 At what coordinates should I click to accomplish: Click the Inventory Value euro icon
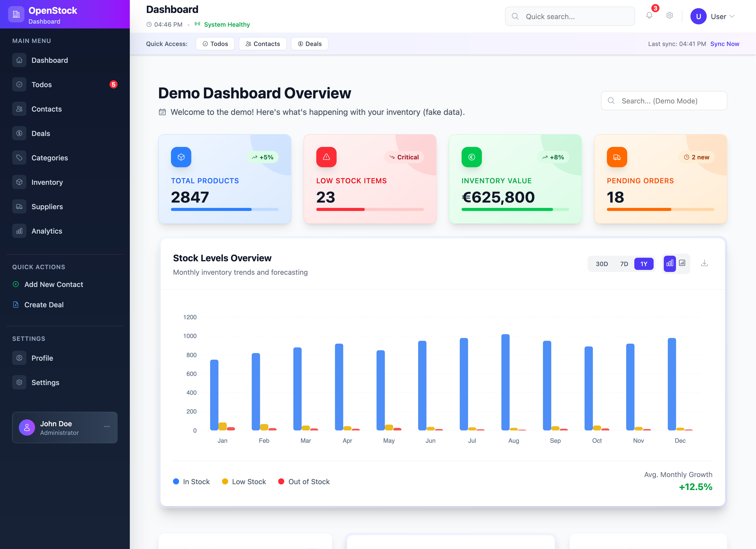pyautogui.click(x=471, y=157)
